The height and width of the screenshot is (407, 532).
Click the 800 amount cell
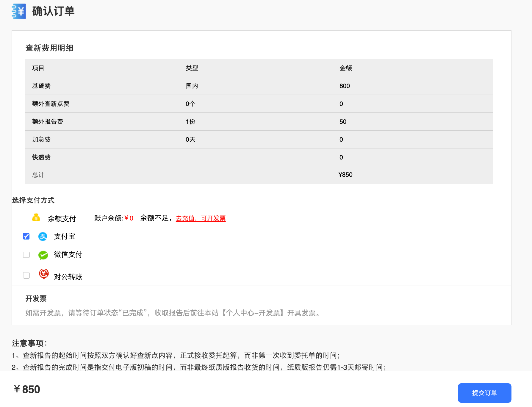[x=345, y=86]
